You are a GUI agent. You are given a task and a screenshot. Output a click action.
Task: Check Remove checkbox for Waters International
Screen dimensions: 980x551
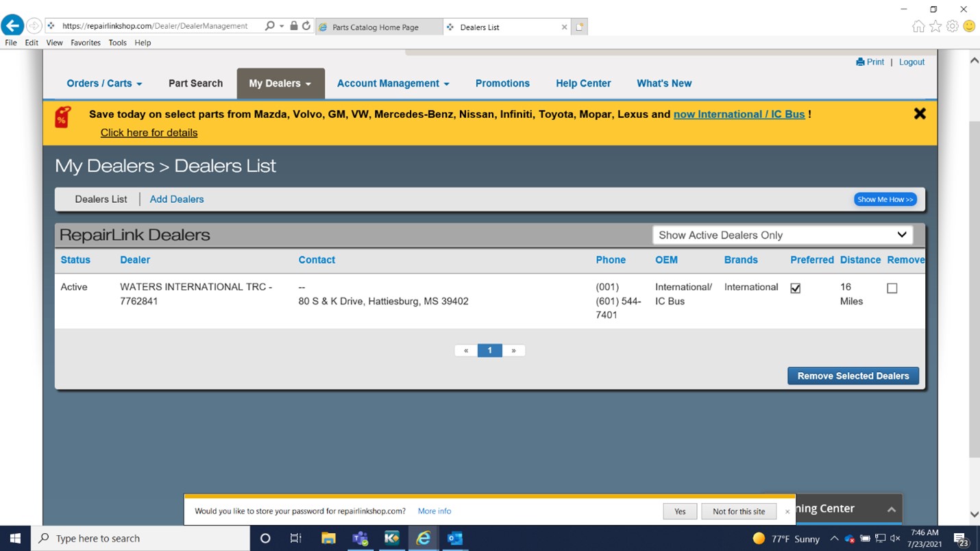pos(892,289)
